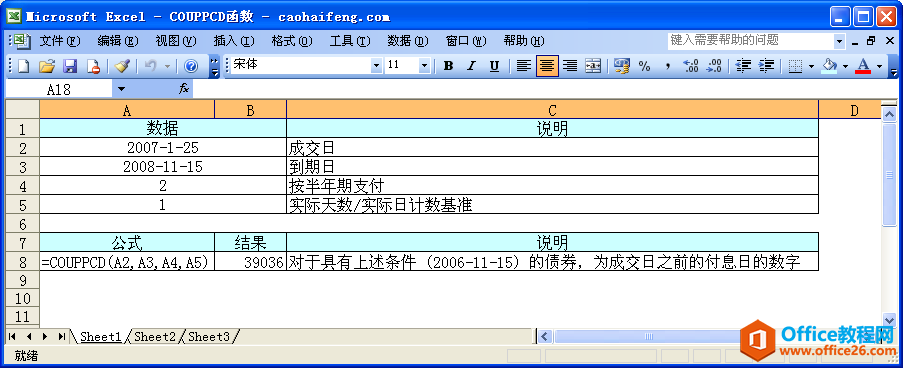
Task: Click the vertical scrollbar down arrow
Action: click(889, 320)
